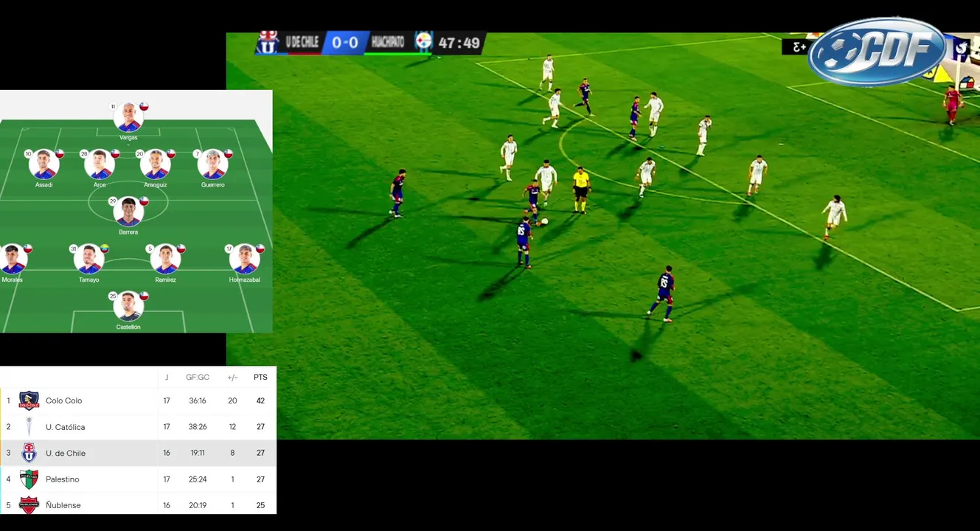Select "U. de Chile" team name in standings
The width and height of the screenshot is (980, 531).
point(66,454)
